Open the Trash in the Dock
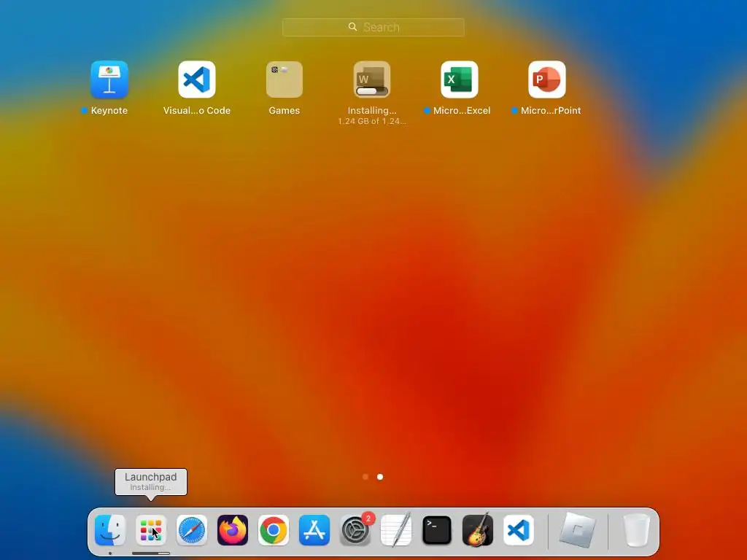 click(636, 530)
